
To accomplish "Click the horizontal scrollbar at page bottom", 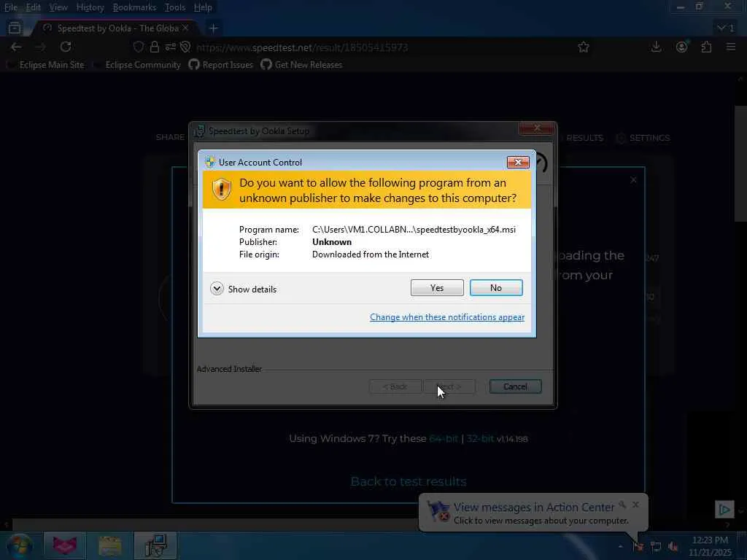I will tap(214, 525).
